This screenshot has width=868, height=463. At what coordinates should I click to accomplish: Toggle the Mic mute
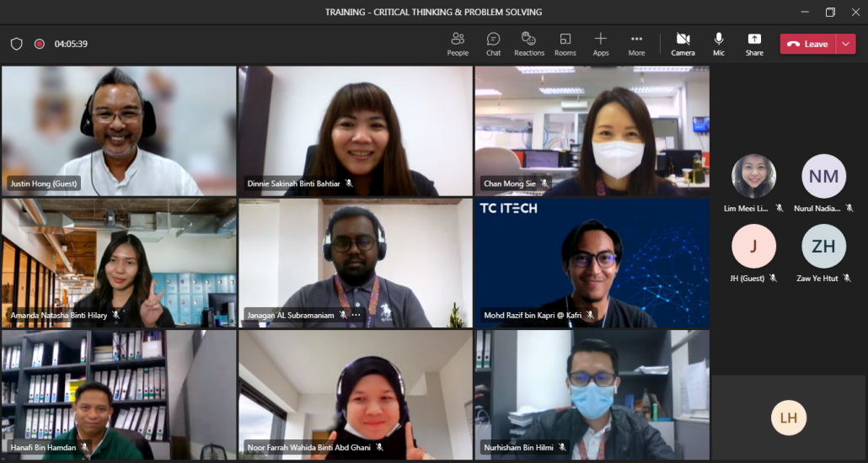coord(719,45)
